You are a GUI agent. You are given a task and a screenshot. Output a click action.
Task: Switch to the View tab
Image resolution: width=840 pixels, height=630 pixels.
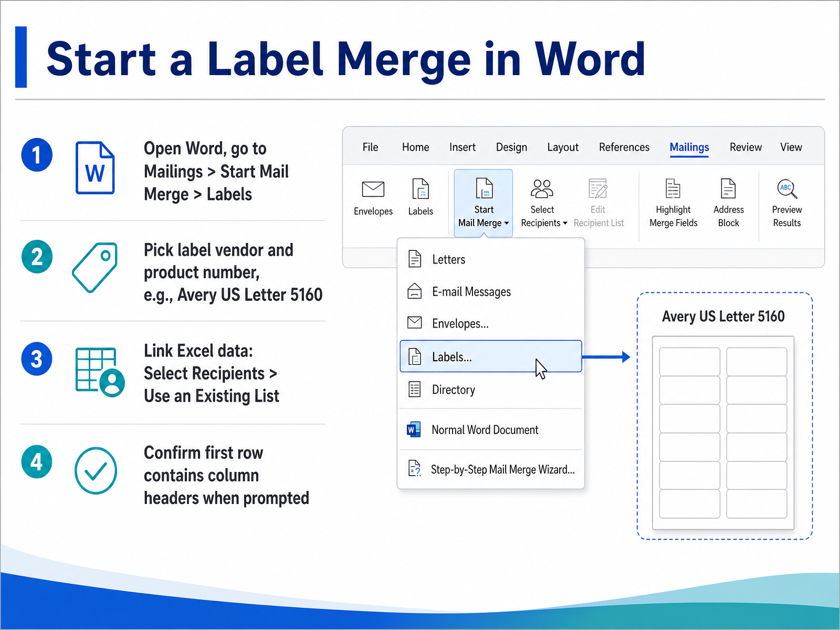pos(791,147)
